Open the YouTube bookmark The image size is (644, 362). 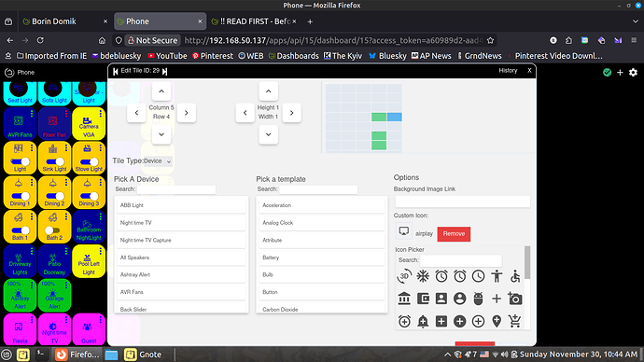(167, 56)
